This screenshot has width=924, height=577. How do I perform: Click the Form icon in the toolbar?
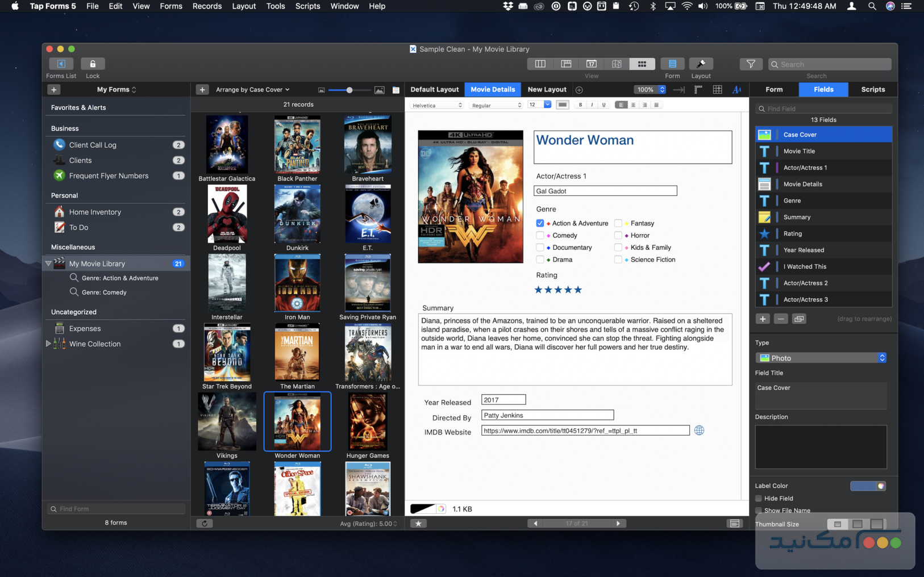click(x=672, y=64)
